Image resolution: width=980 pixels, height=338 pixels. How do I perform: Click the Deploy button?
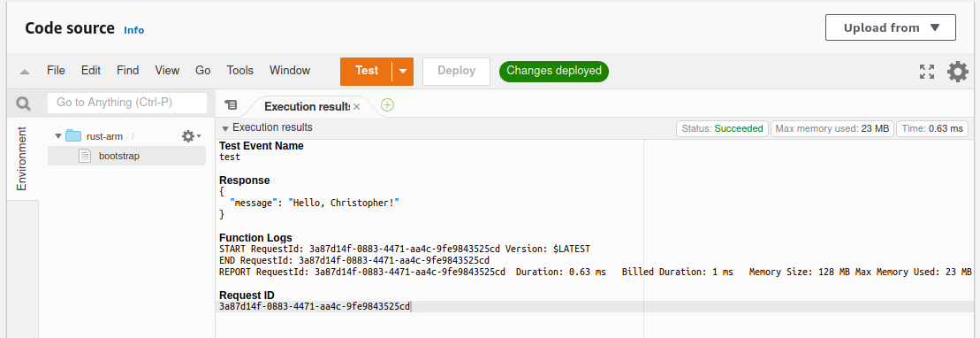click(456, 72)
